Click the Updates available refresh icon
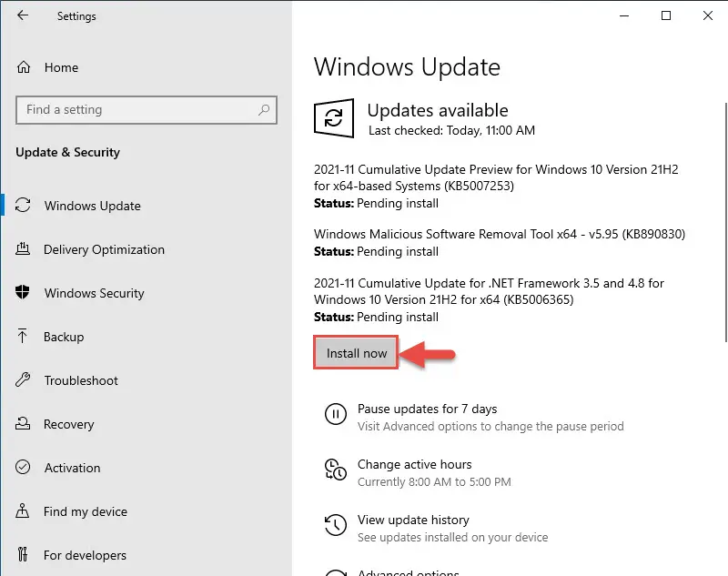 [x=334, y=118]
